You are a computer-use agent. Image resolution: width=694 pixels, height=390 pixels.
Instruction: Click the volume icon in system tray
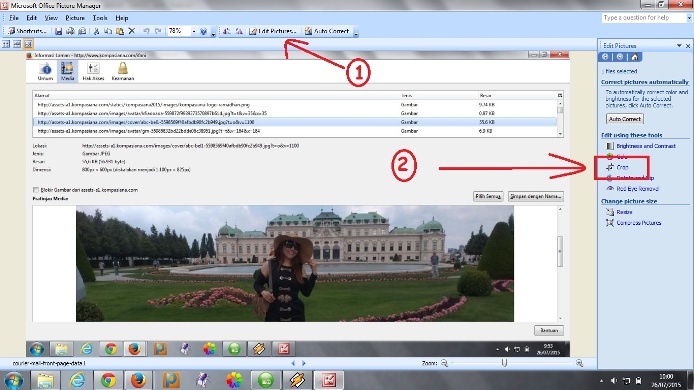(613, 381)
